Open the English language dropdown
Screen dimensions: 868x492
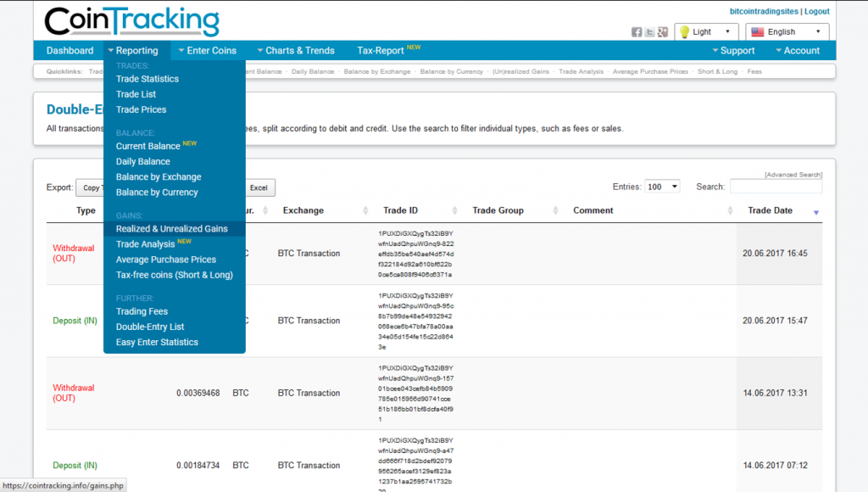coord(787,31)
